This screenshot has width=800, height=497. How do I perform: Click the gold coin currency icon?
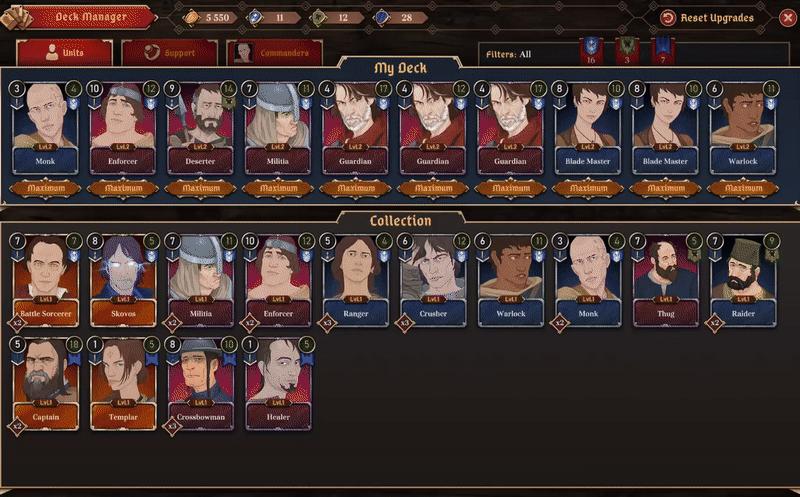click(191, 17)
